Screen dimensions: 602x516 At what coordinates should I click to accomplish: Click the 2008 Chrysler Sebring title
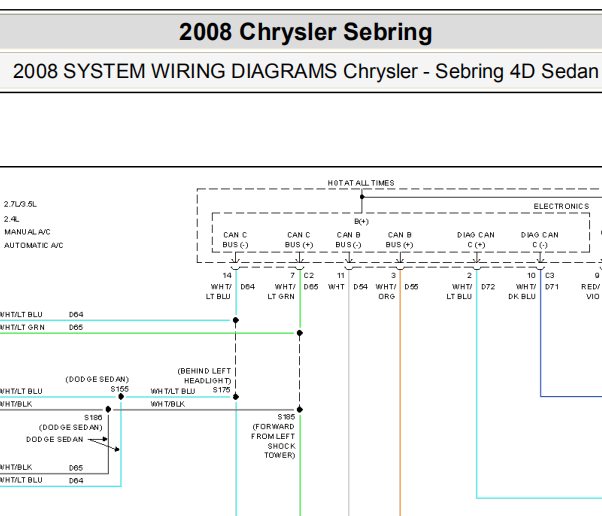306,32
